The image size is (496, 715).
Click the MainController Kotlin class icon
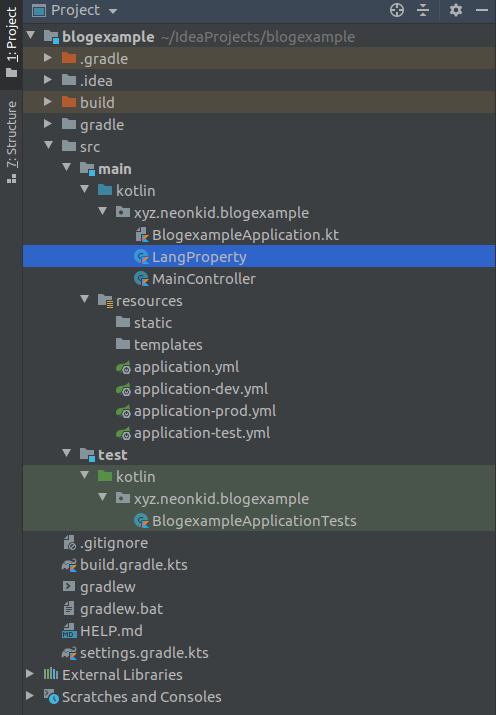click(141, 279)
